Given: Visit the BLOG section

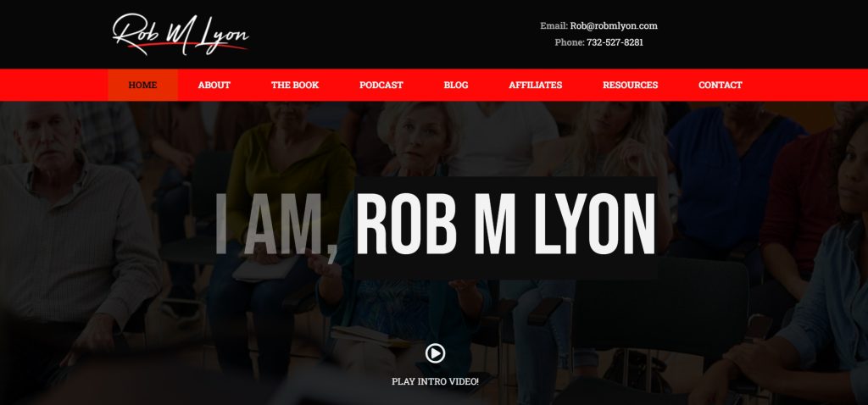Looking at the screenshot, I should coord(456,86).
